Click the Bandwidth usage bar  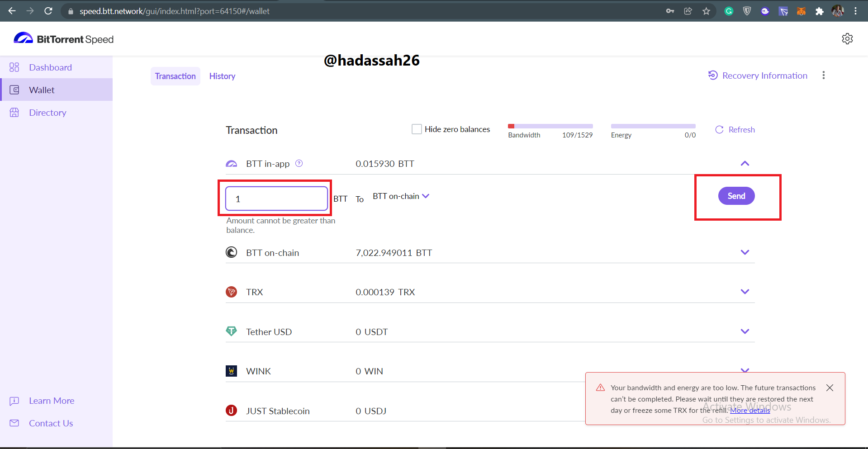(550, 126)
